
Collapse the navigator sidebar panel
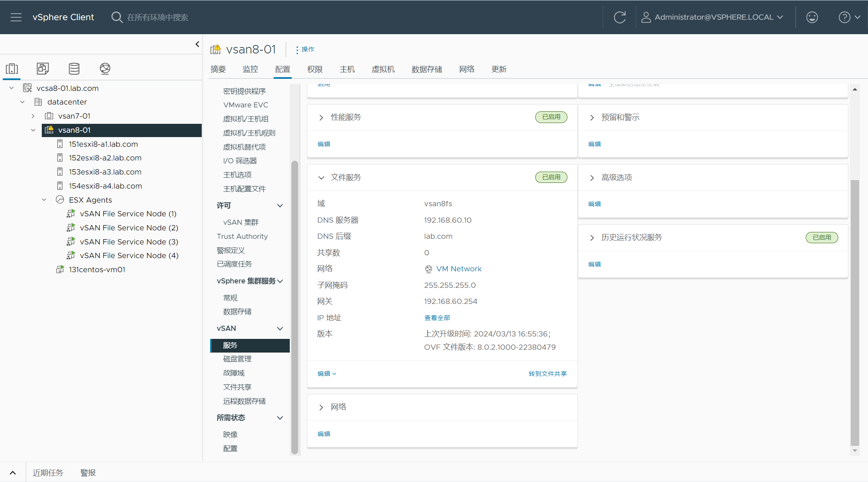[x=197, y=44]
